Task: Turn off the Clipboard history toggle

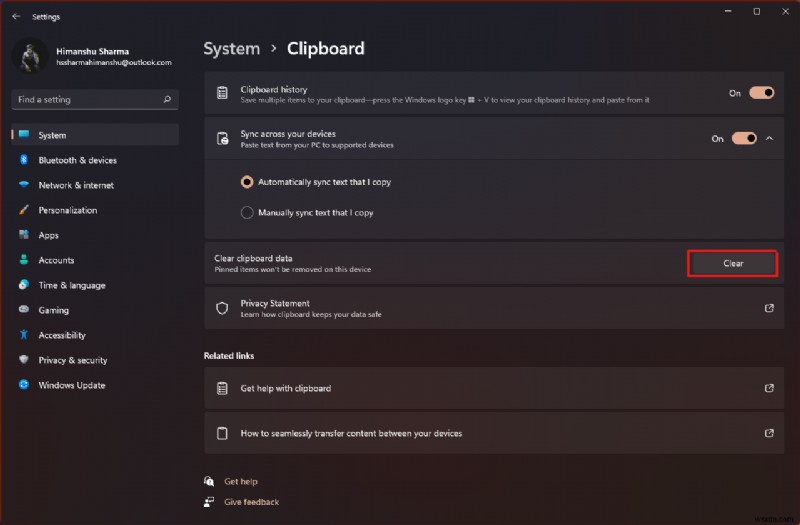Action: pyautogui.click(x=761, y=93)
